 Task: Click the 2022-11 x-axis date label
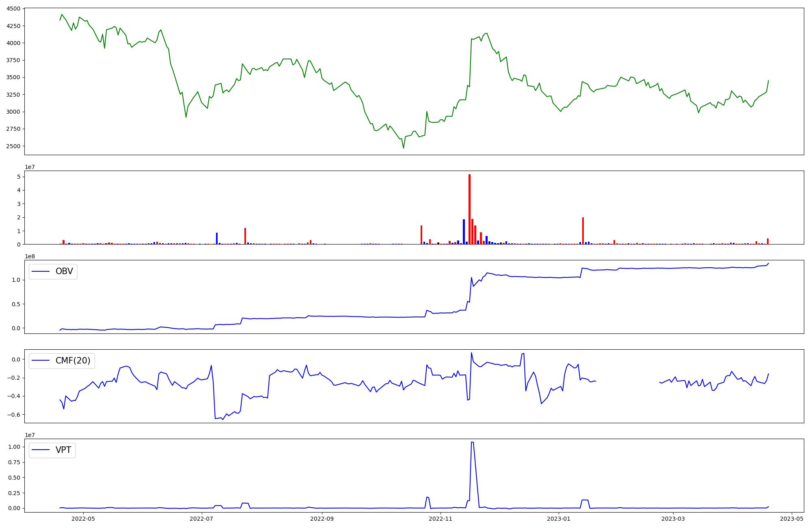(x=441, y=519)
